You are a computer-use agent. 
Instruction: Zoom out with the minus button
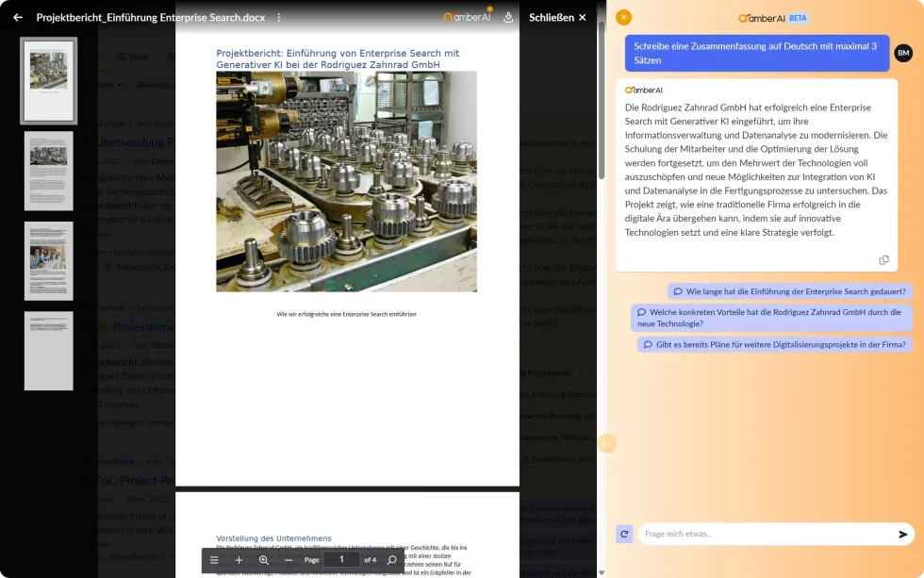(289, 560)
